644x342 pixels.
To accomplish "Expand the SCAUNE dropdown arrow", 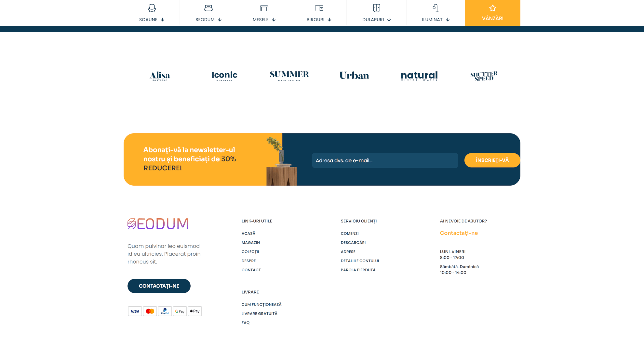I will (163, 20).
